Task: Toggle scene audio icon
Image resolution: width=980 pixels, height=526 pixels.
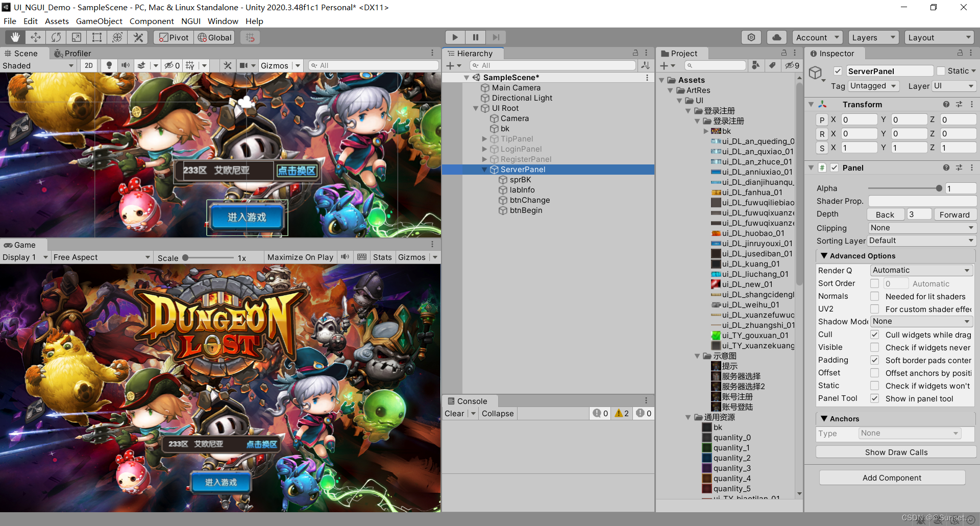Action: coord(125,65)
